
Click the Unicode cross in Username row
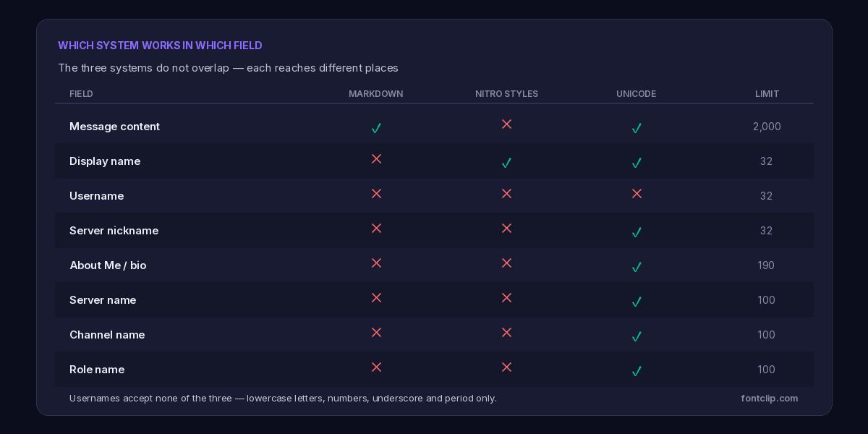coord(637,194)
